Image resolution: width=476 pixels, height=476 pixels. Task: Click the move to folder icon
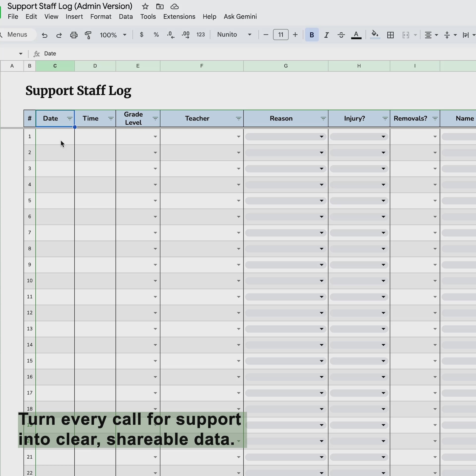pos(160,6)
